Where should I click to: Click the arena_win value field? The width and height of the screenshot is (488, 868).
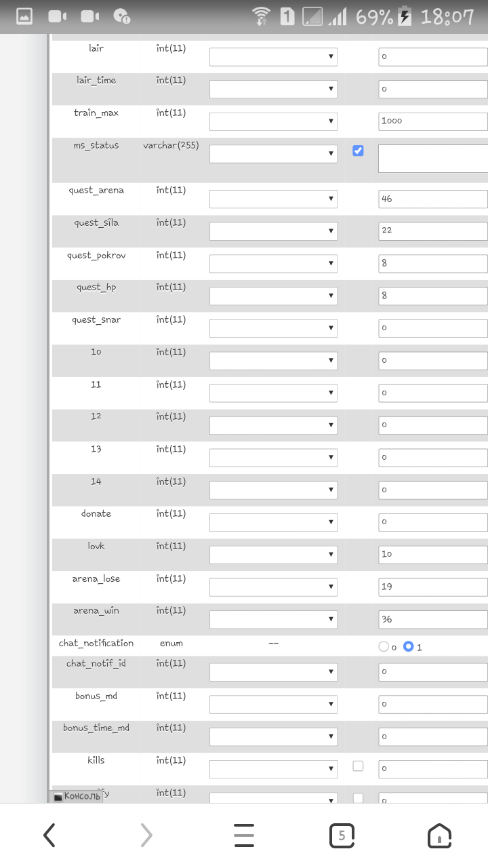tap(432, 619)
